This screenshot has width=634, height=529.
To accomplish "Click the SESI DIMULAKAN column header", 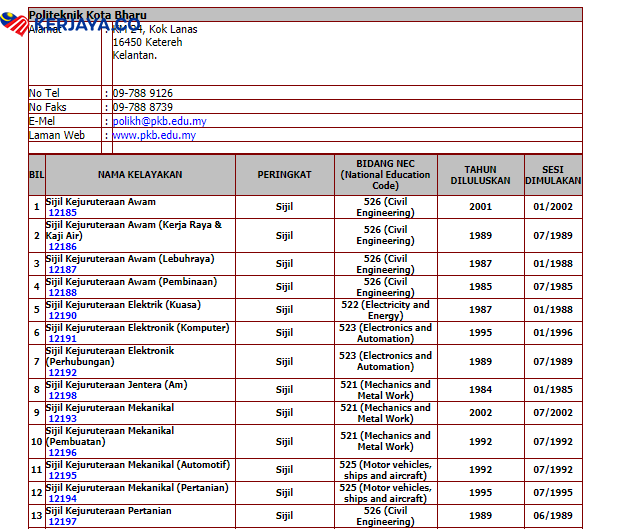I will point(553,175).
